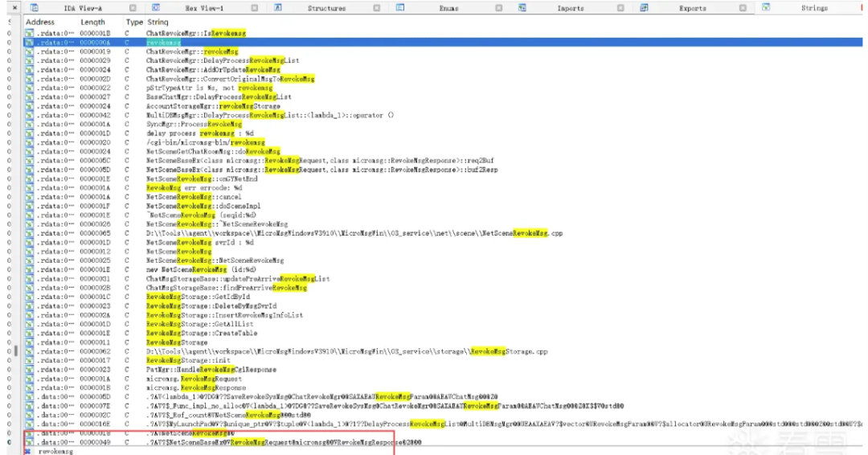Select 'delay process revokemsg : %d' row

point(443,133)
